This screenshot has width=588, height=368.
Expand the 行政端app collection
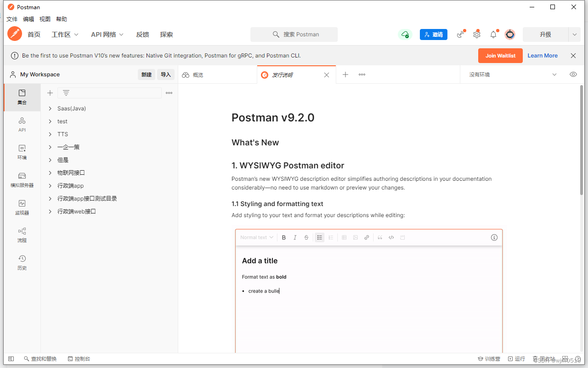50,186
